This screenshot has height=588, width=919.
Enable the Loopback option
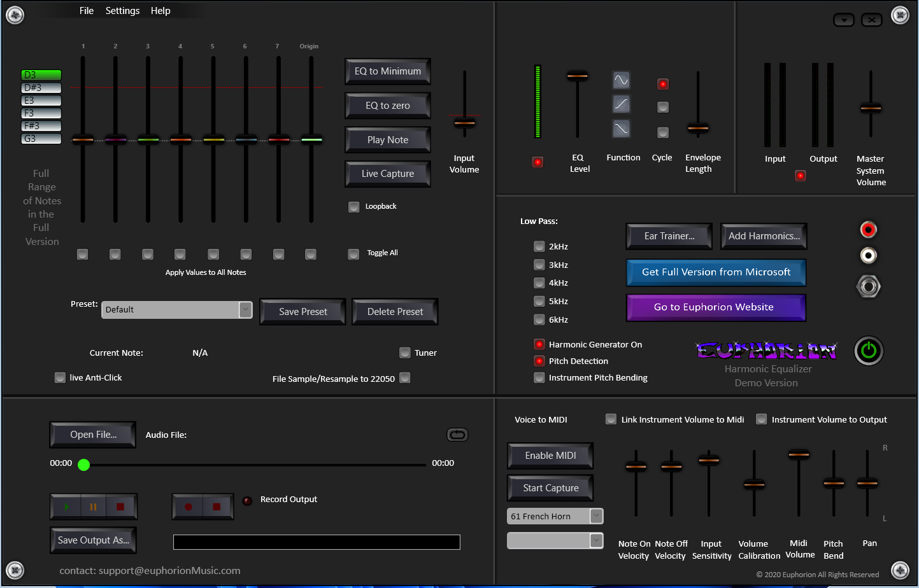353,206
